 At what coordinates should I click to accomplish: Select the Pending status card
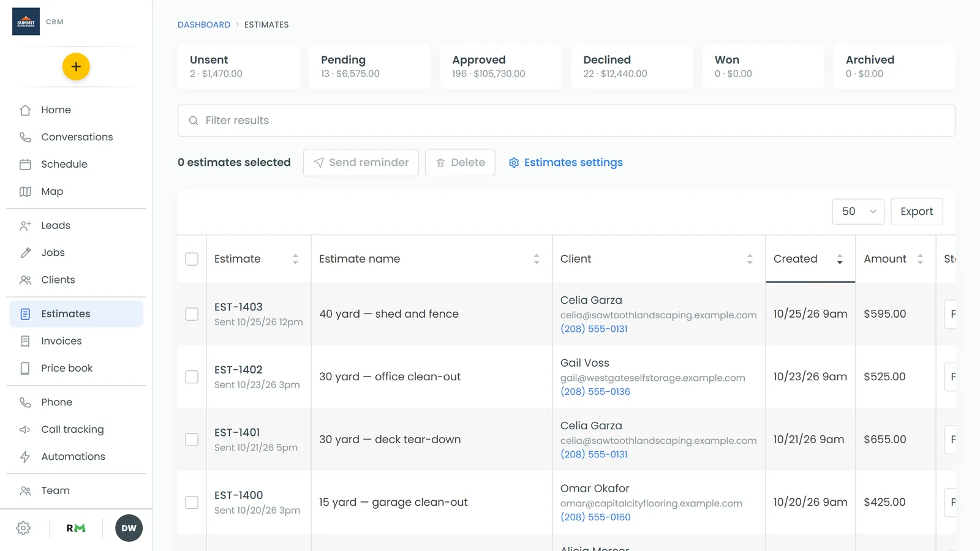coord(369,66)
